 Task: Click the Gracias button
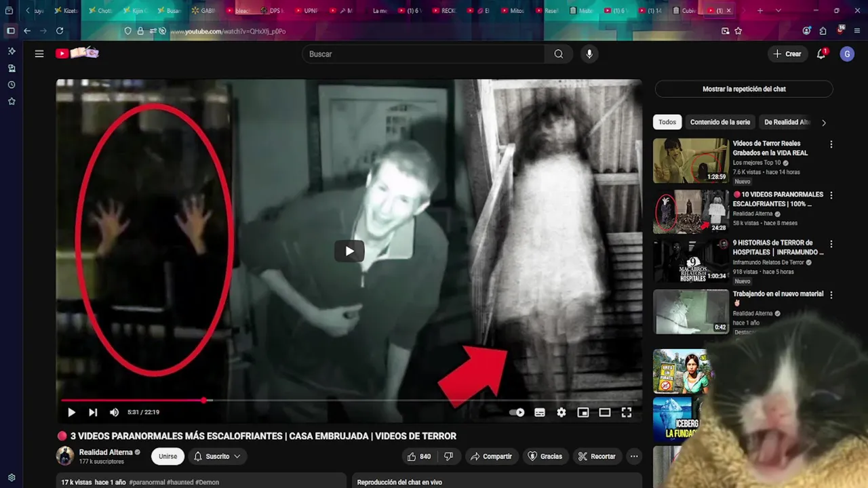[545, 456]
